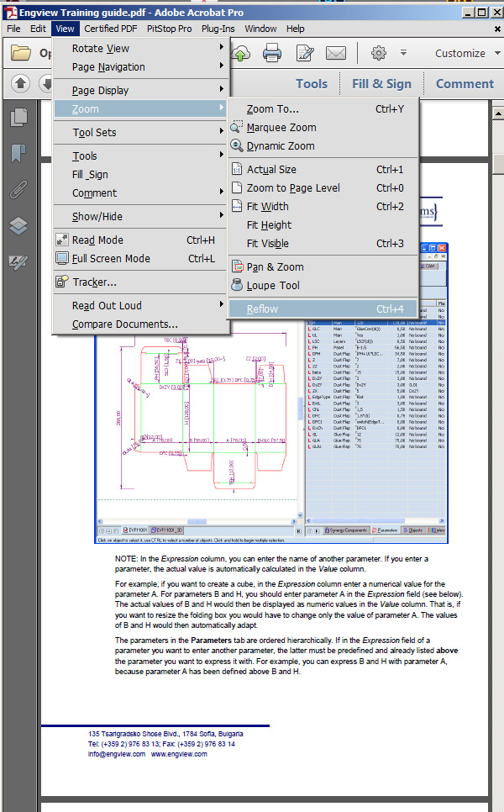504x812 pixels.
Task: Open Page Thumbnails panel in sidebar
Action: coord(18,118)
